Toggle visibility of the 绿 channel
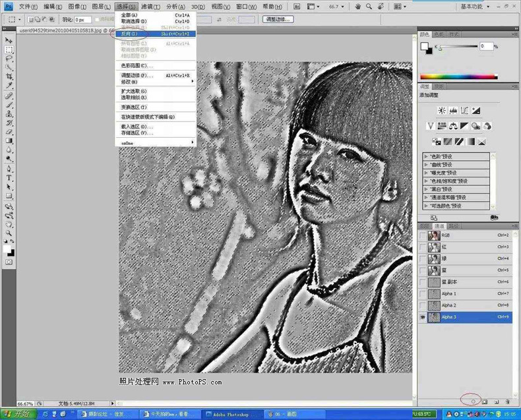The image size is (521, 420). coord(422,259)
